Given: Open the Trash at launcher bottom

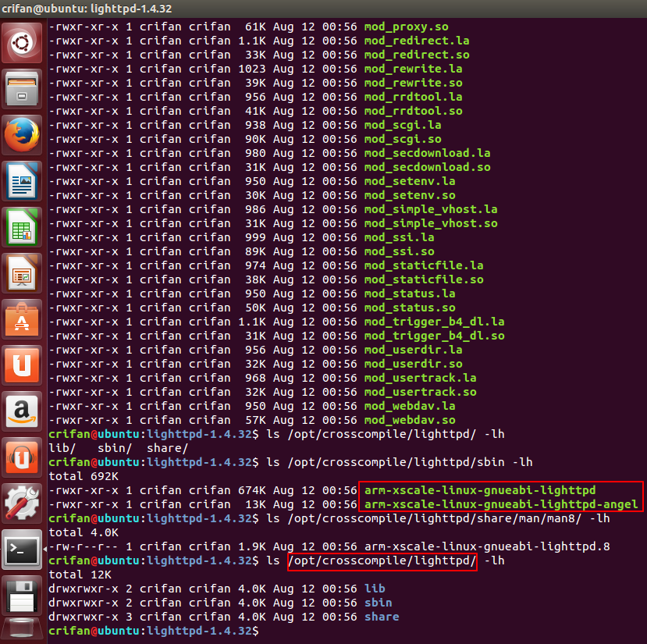Looking at the screenshot, I should click(x=22, y=629).
